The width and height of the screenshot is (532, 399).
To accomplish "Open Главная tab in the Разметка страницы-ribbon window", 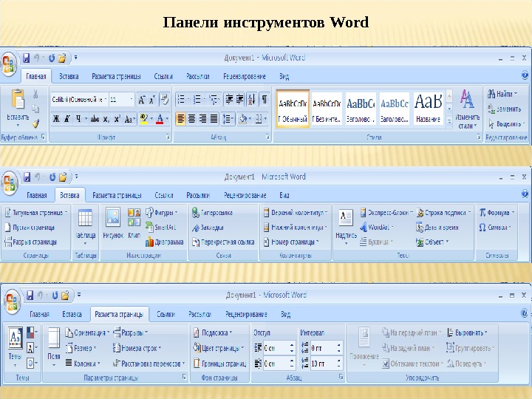I will point(40,314).
